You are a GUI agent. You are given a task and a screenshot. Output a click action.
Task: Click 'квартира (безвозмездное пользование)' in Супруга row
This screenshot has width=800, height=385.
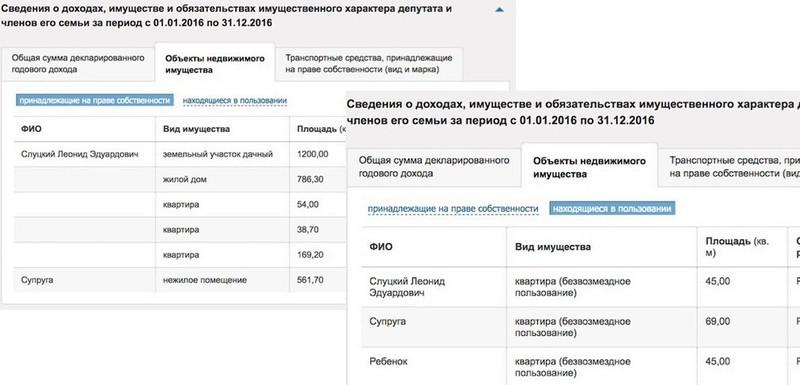pyautogui.click(x=573, y=327)
